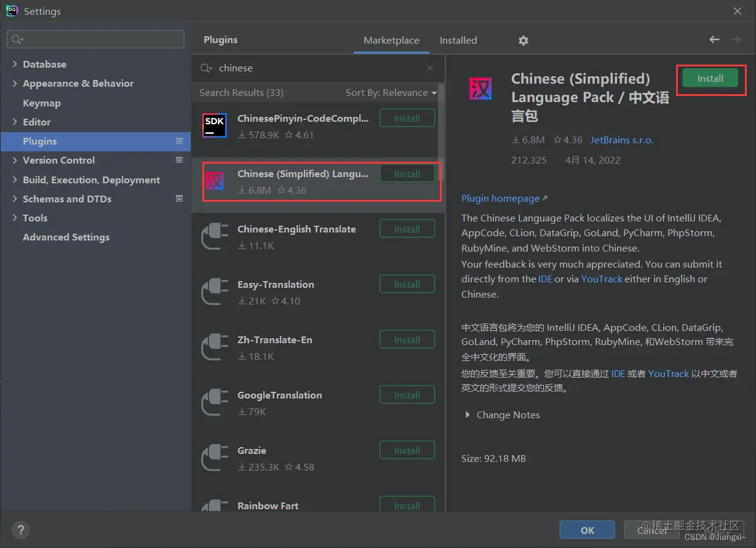Open the Sort By: Relevance dropdown
The image size is (756, 548).
(391, 93)
